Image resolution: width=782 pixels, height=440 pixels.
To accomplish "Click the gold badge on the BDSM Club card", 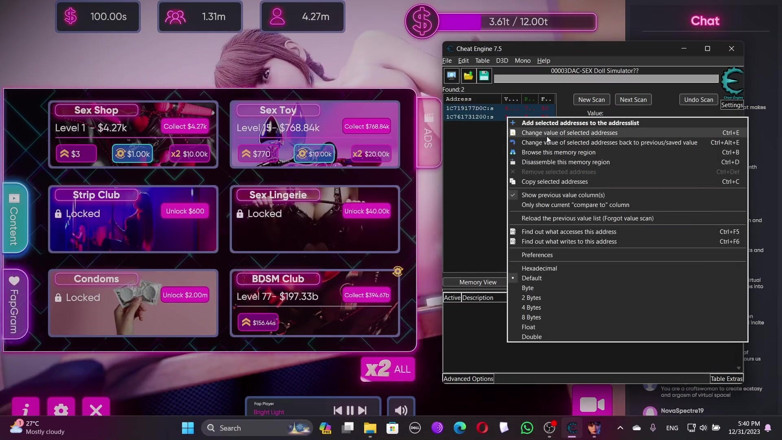I will tap(397, 271).
